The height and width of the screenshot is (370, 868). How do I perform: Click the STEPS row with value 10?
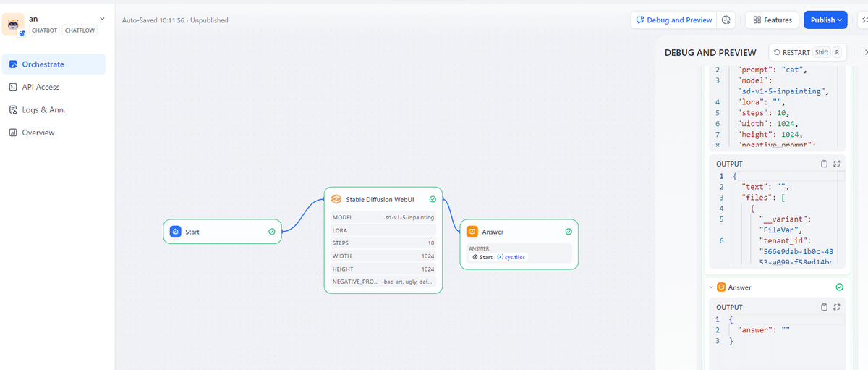click(383, 243)
